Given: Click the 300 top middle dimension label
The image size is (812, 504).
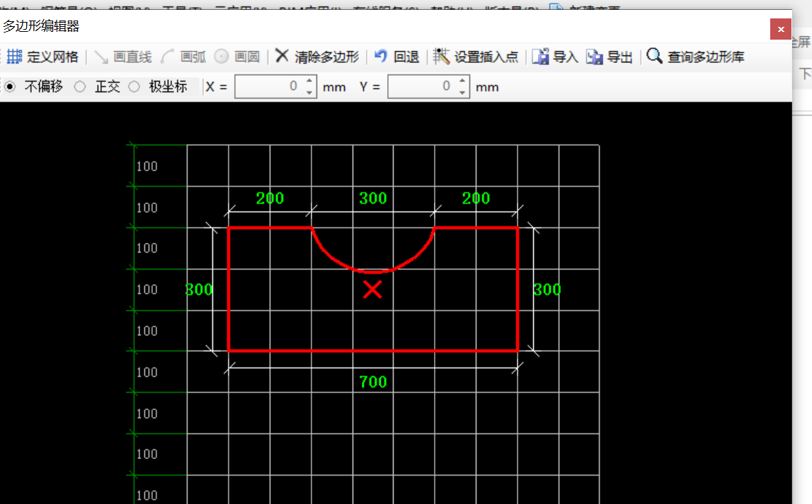Looking at the screenshot, I should point(373,198).
